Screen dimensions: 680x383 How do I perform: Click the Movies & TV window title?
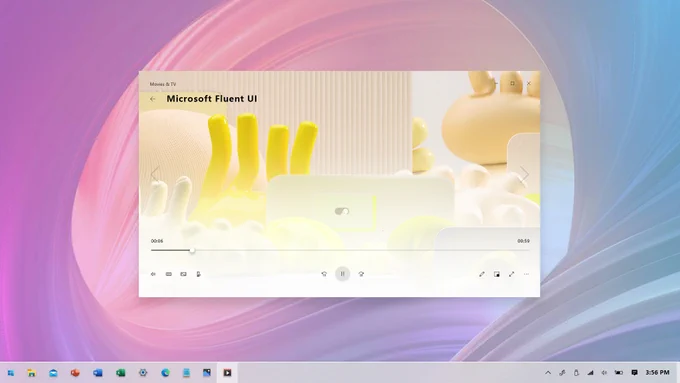[x=163, y=84]
